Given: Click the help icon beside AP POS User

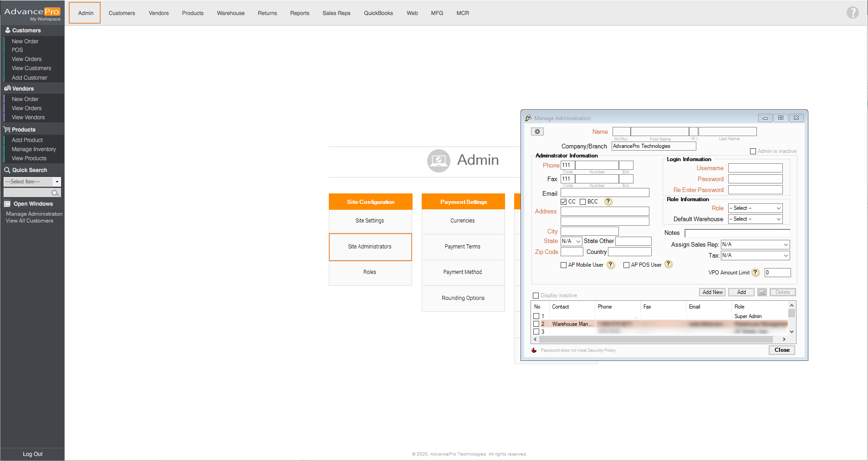Looking at the screenshot, I should (x=669, y=264).
